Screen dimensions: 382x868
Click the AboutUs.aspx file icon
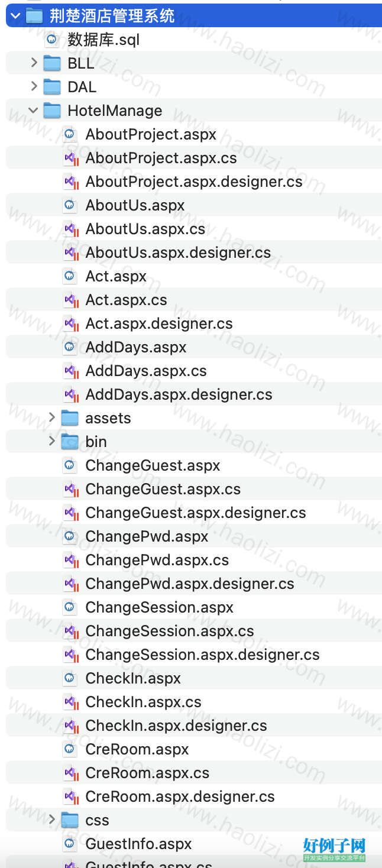[x=70, y=205]
